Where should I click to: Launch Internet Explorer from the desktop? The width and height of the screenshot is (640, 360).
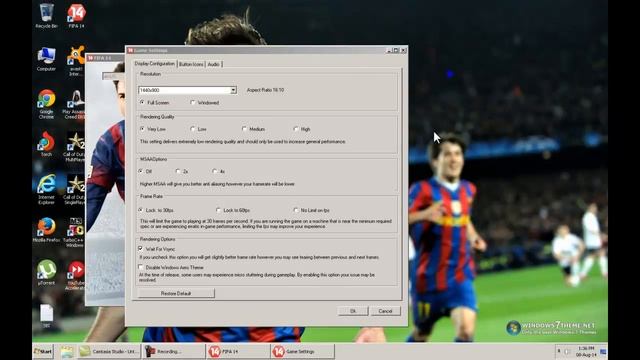click(x=46, y=189)
